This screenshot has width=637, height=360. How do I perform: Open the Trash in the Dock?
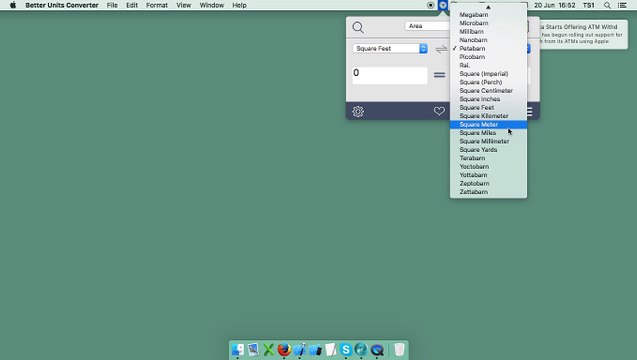[x=399, y=349]
